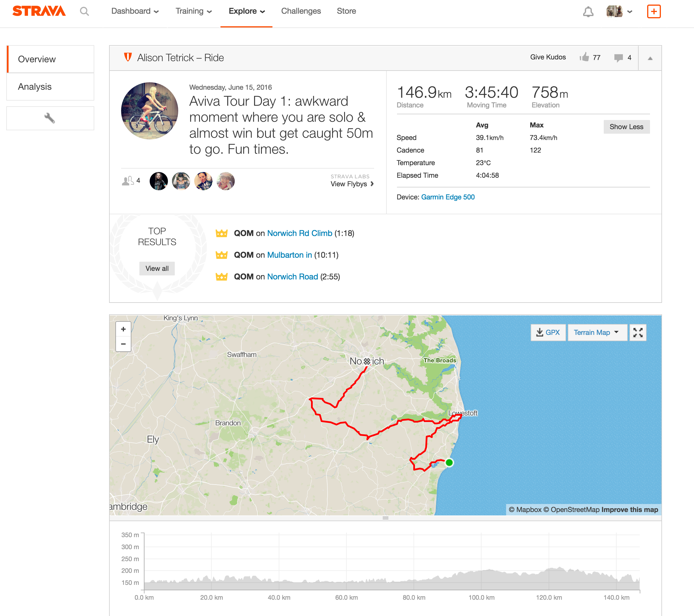Click View all top results
The image size is (694, 616).
(x=157, y=268)
